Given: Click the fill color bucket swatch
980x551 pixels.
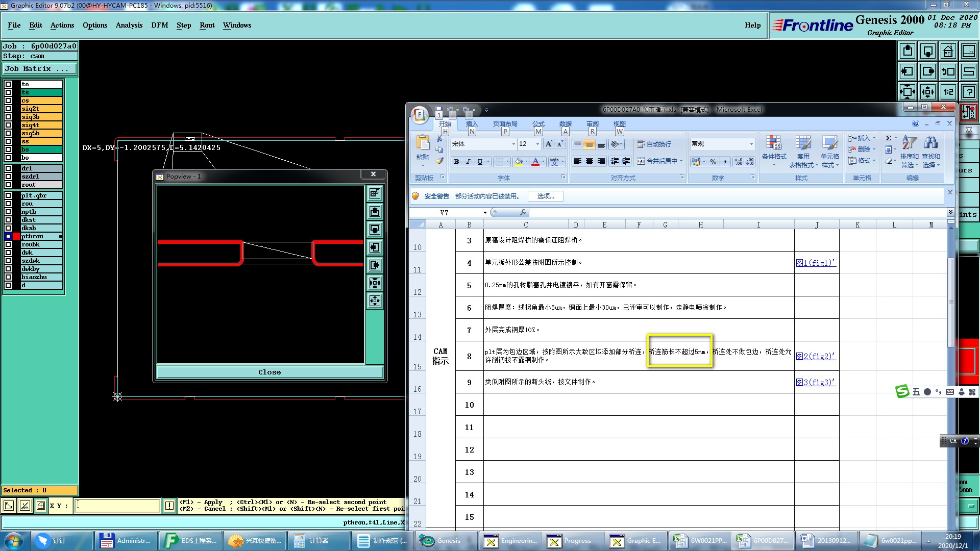Looking at the screenshot, I should (519, 162).
